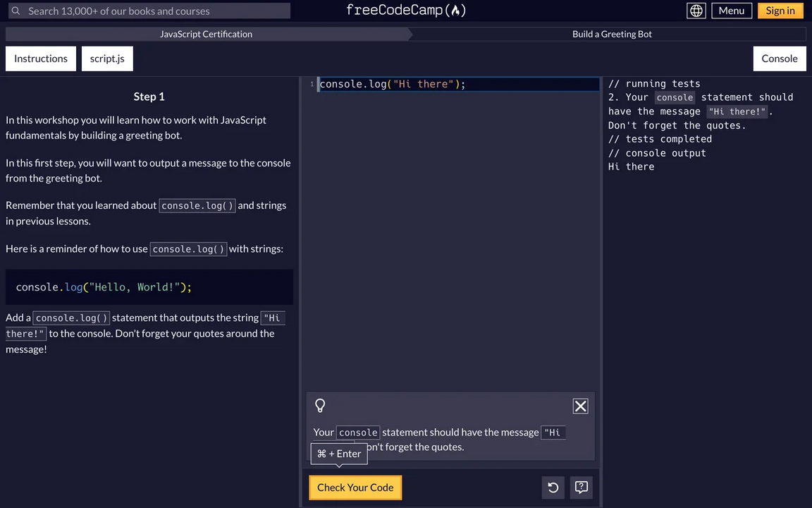Focus the search books and courses field
Image resolution: width=812 pixels, height=508 pixels.
click(149, 11)
